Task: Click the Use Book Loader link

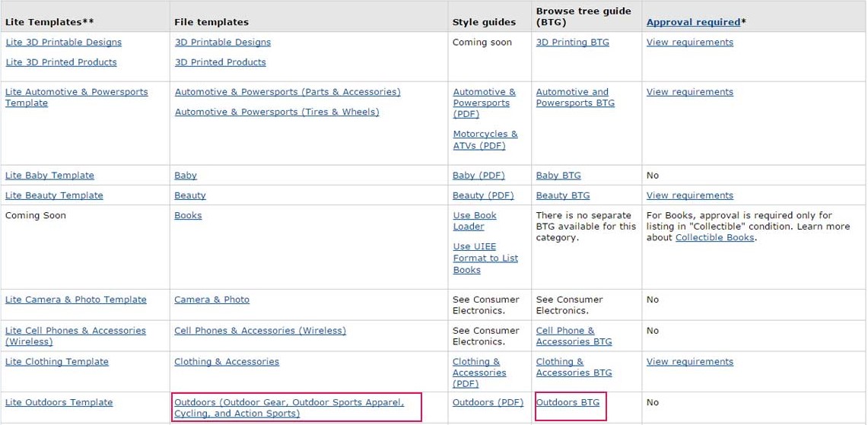Action: 474,220
